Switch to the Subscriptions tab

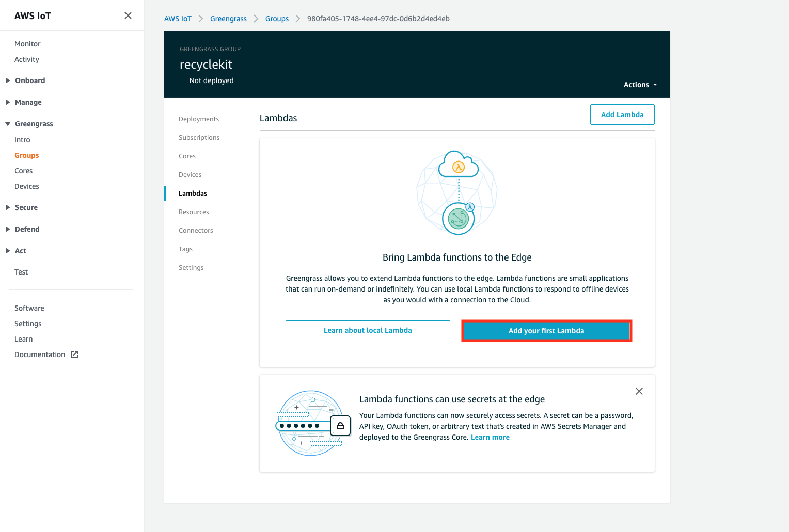point(199,138)
